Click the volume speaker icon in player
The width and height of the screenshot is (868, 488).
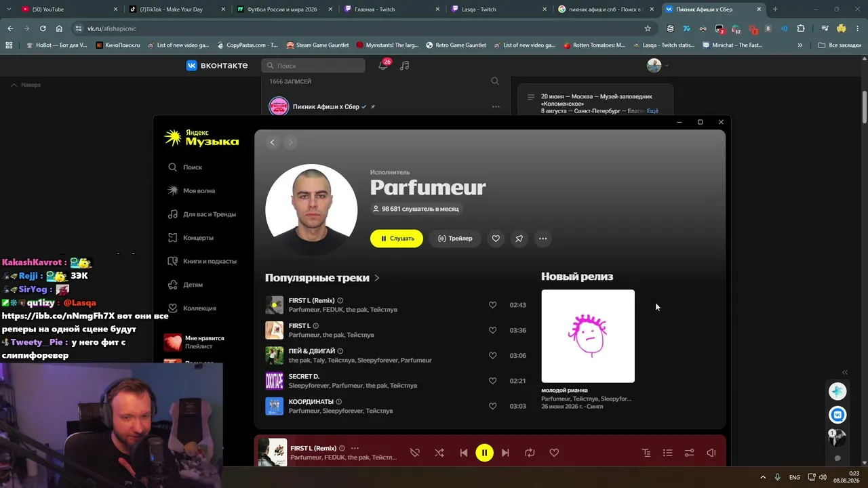tap(711, 453)
